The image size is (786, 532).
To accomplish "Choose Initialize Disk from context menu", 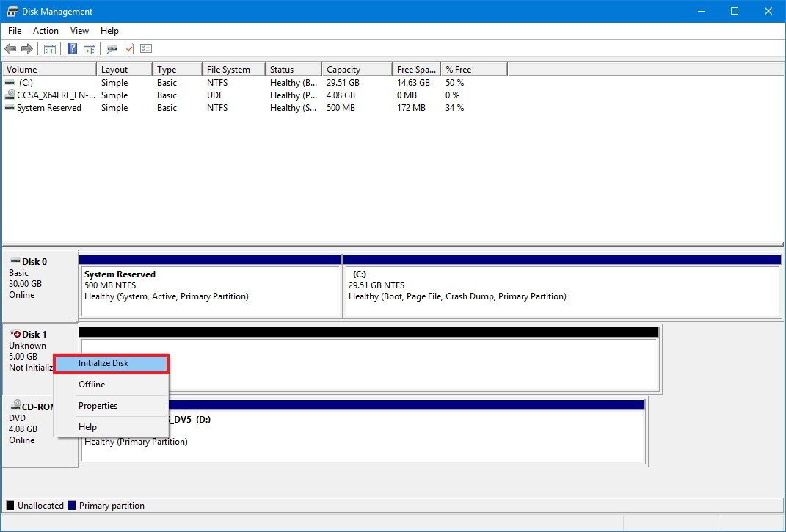I will [x=112, y=363].
